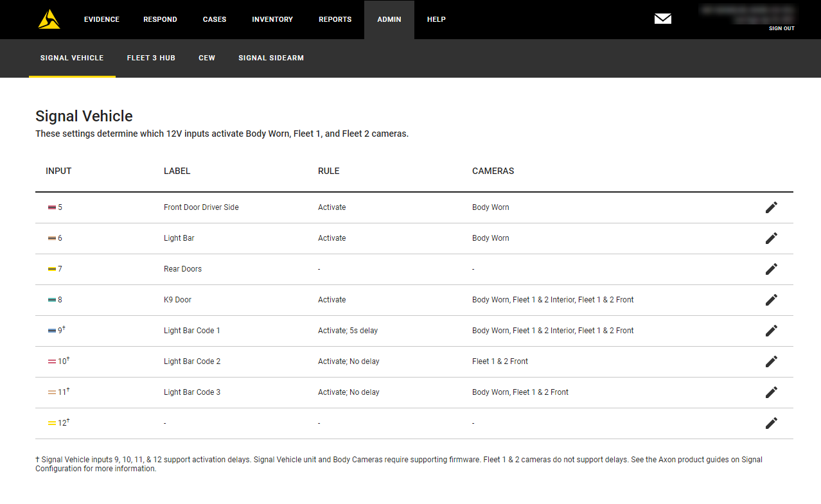Open the Admin menu
This screenshot has height=504, width=821.
[389, 19]
